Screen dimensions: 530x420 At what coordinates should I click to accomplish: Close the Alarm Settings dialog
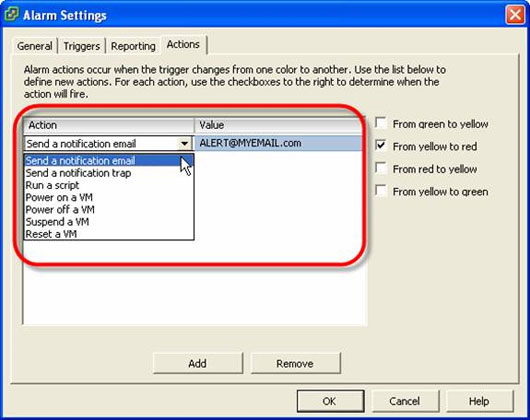pos(515,15)
